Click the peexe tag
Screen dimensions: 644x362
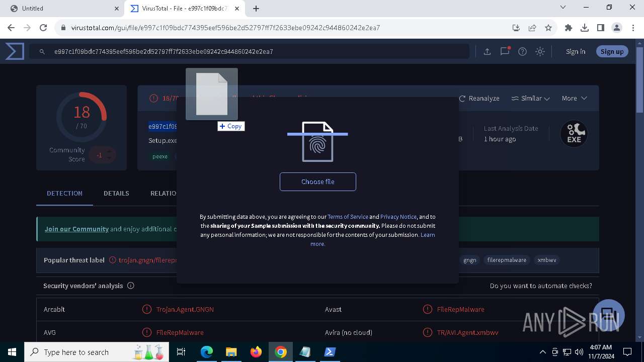pyautogui.click(x=160, y=156)
